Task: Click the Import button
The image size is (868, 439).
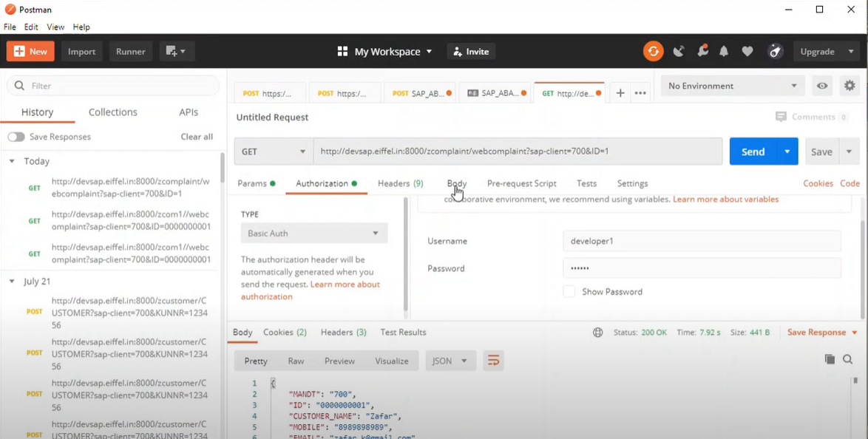Action: tap(82, 52)
